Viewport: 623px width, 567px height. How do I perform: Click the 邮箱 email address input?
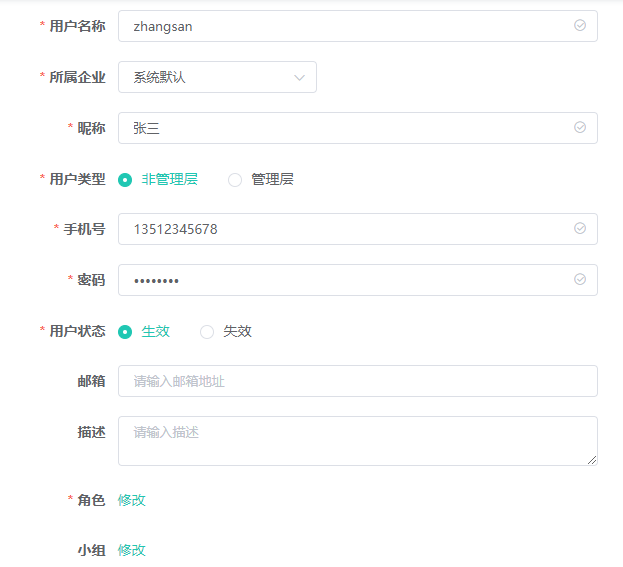click(x=358, y=381)
